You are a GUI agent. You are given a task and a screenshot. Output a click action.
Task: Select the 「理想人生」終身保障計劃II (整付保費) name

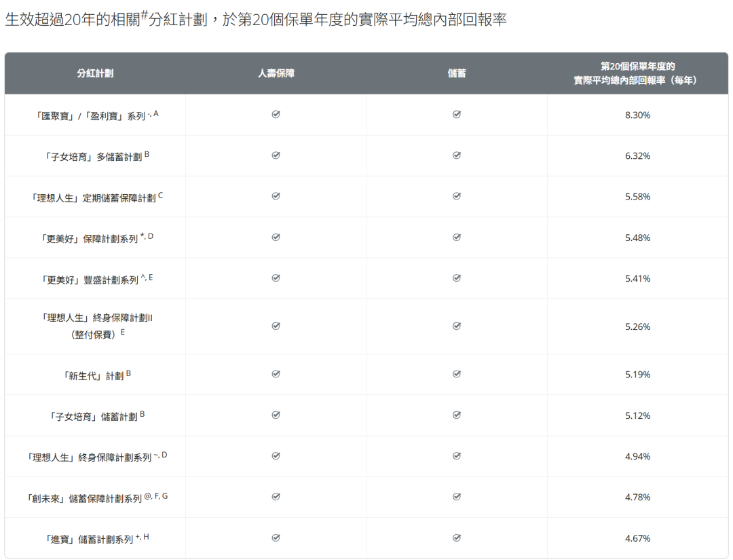click(x=96, y=326)
